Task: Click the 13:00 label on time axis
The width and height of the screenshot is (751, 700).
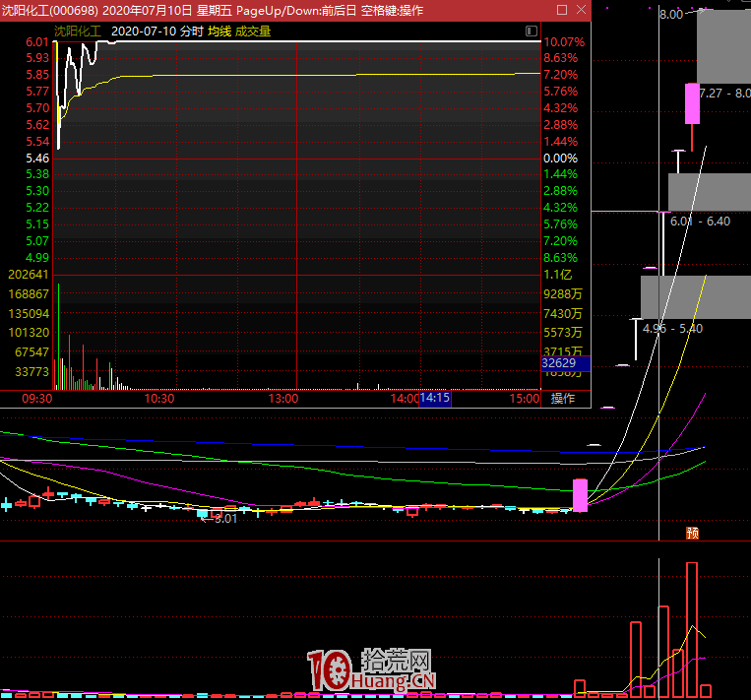Action: [283, 399]
